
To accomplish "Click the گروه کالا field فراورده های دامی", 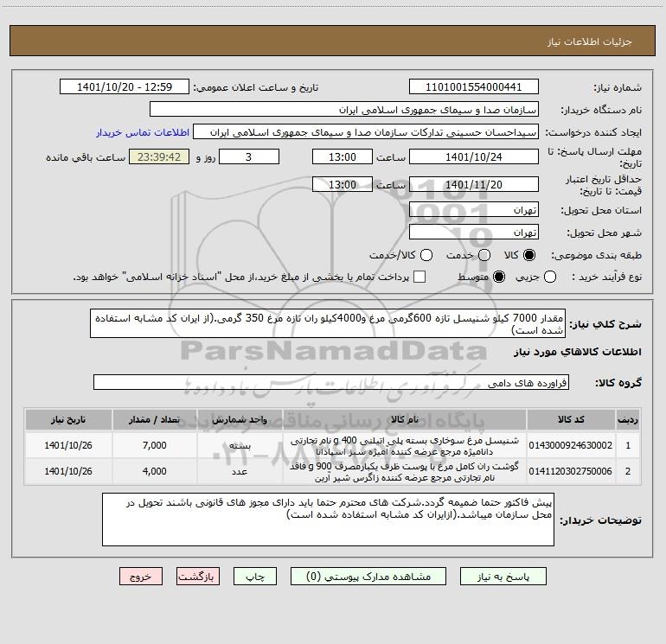I will click(x=331, y=382).
